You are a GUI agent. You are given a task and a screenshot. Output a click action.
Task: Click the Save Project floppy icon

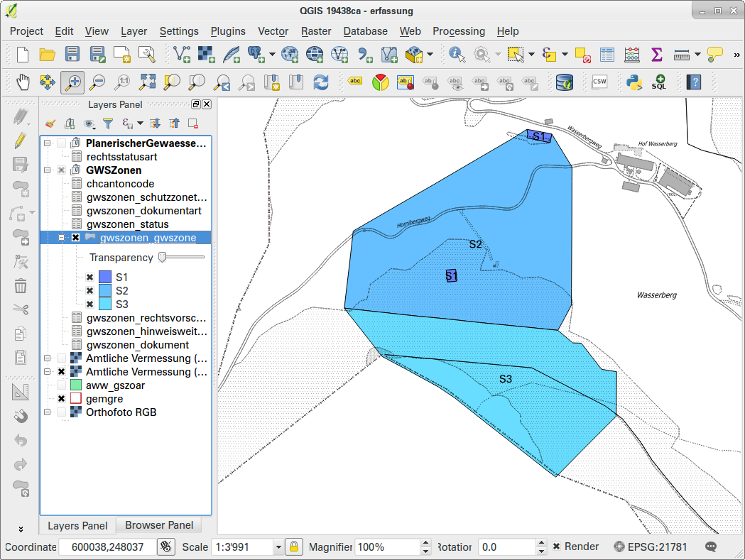pyautogui.click(x=72, y=54)
